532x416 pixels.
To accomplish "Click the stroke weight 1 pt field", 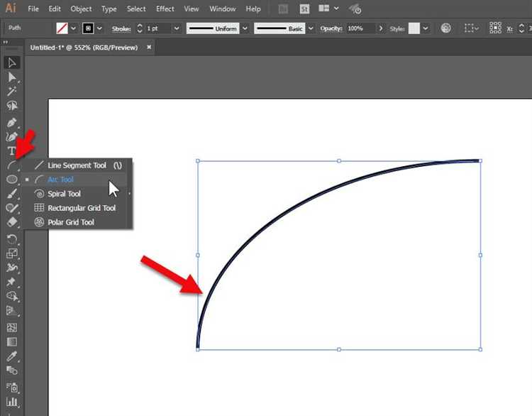I will coord(159,28).
